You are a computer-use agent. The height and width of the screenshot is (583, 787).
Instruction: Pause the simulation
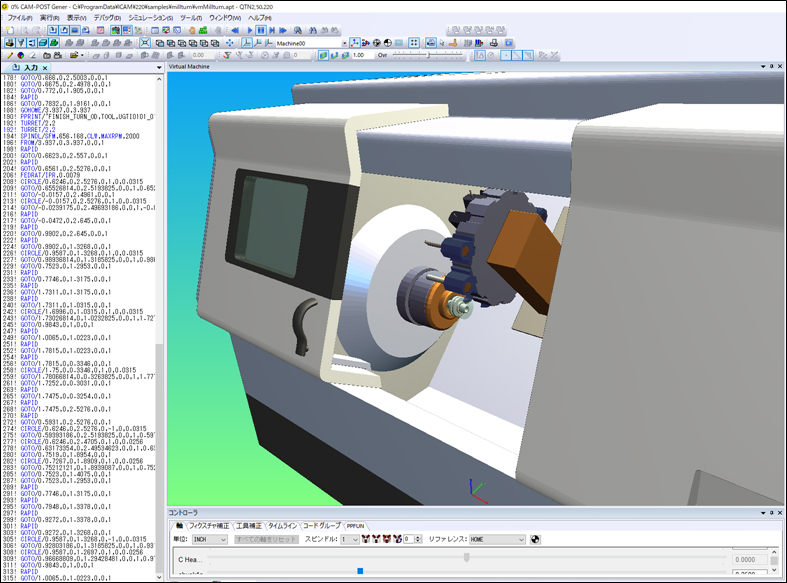261,31
